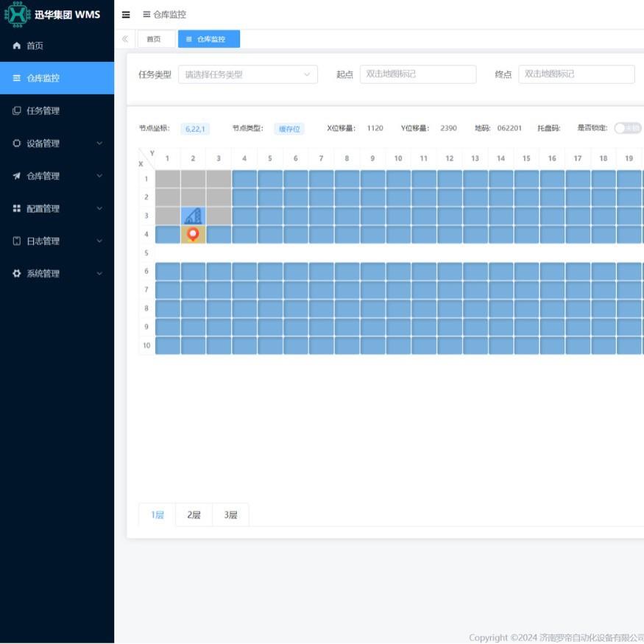
Task: Open 首页 in the sidebar menu
Action: click(x=57, y=46)
